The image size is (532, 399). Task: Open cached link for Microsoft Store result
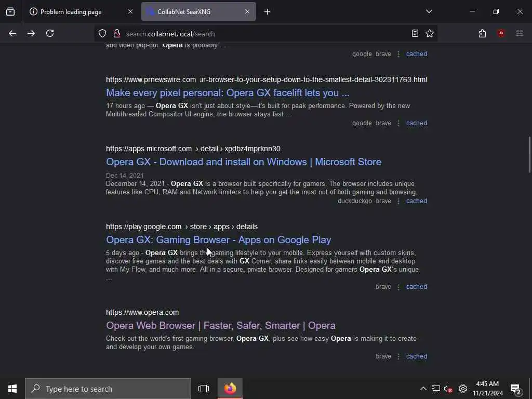click(417, 201)
